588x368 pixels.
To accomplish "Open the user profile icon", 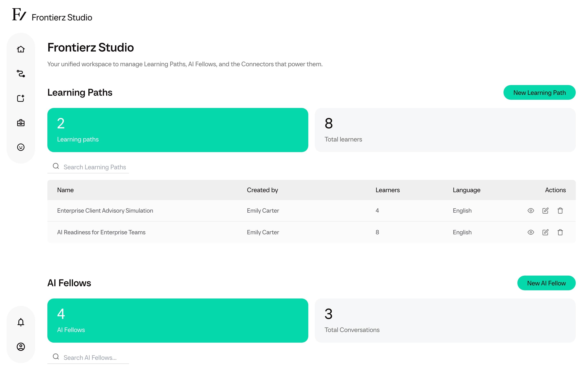I will click(x=21, y=347).
